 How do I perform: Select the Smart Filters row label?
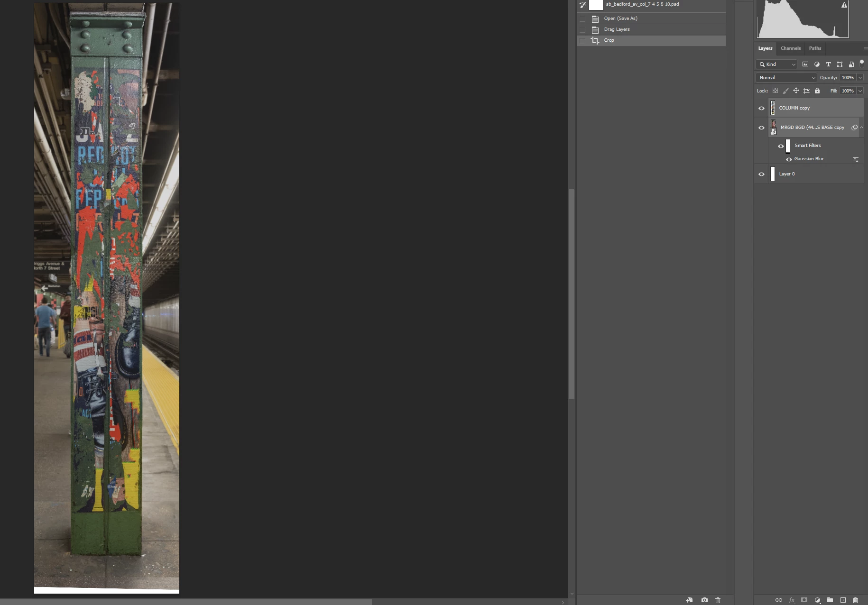[x=808, y=146]
